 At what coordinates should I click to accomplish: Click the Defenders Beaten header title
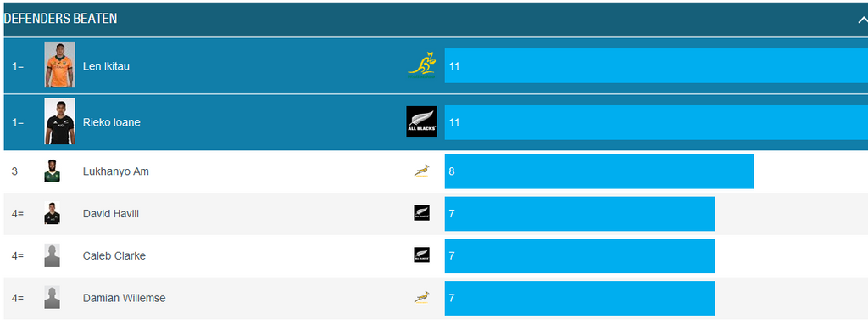pyautogui.click(x=60, y=19)
